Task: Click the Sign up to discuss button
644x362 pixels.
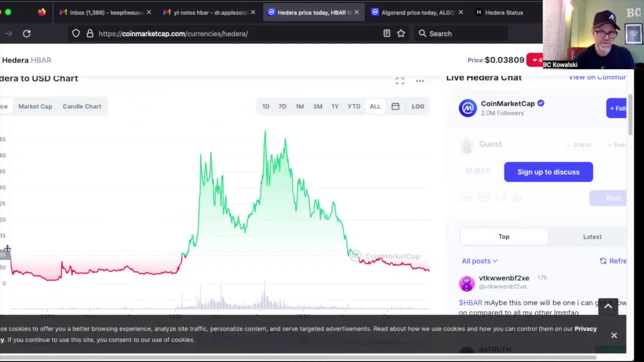Action: pos(548,172)
